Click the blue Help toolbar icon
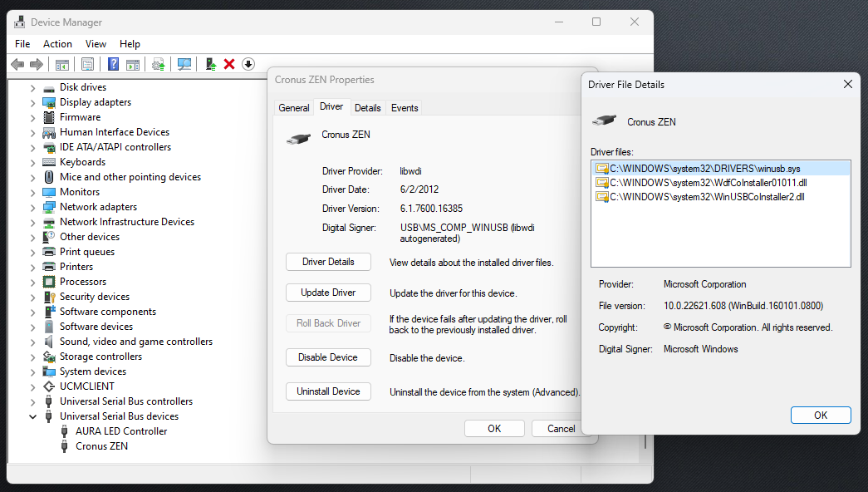Screen dimensions: 868x492 [x=114, y=64]
